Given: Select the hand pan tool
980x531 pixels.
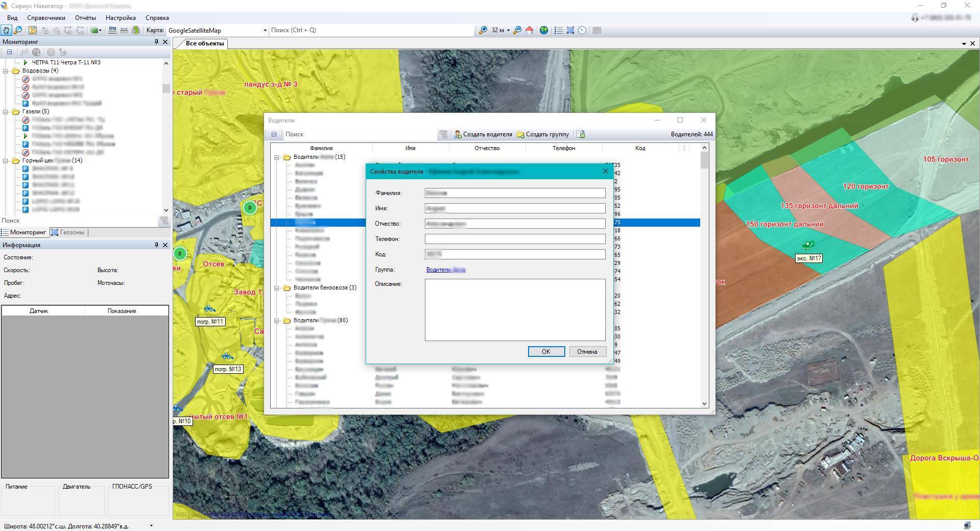Looking at the screenshot, I should click(x=6, y=31).
